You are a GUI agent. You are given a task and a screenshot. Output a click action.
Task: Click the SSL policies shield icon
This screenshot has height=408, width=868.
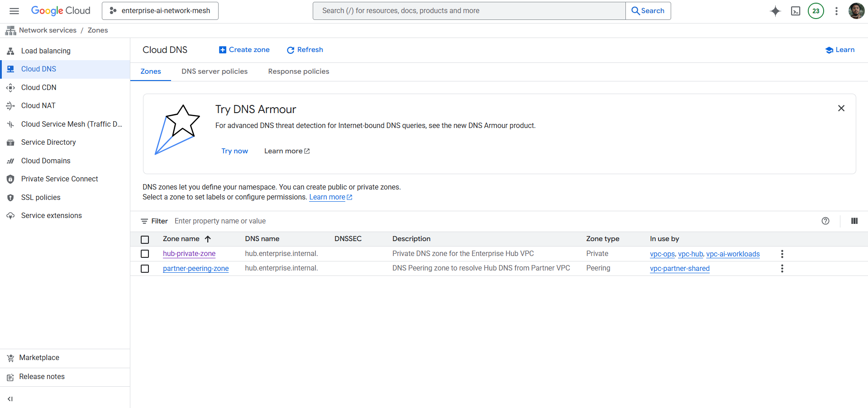[x=10, y=198]
